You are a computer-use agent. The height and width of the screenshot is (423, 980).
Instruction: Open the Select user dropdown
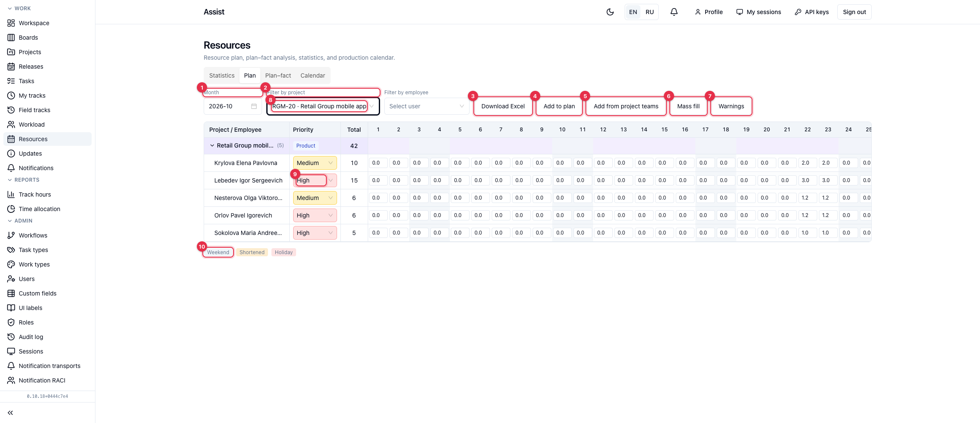click(x=427, y=106)
